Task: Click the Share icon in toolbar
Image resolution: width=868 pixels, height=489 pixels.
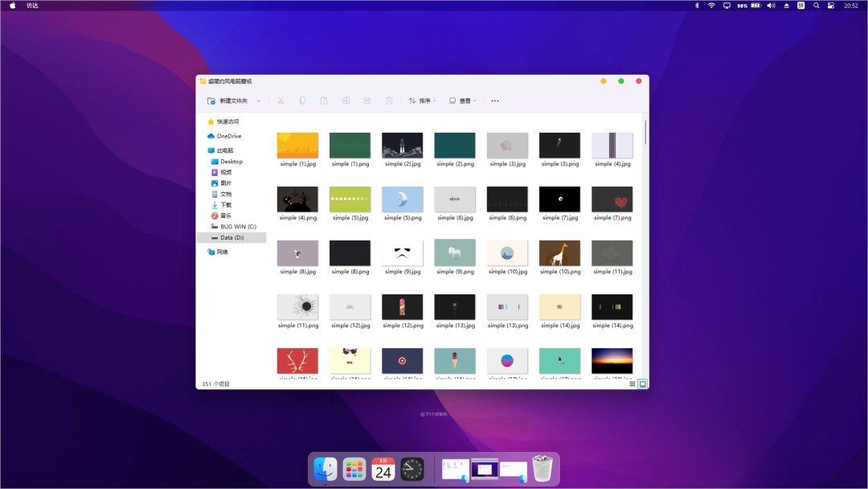Action: click(x=367, y=101)
